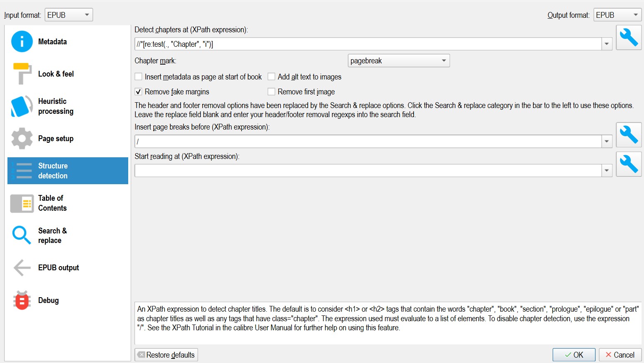Viewport: 644px width, 363px height.
Task: Confirm settings with the OK button
Action: pyautogui.click(x=574, y=355)
